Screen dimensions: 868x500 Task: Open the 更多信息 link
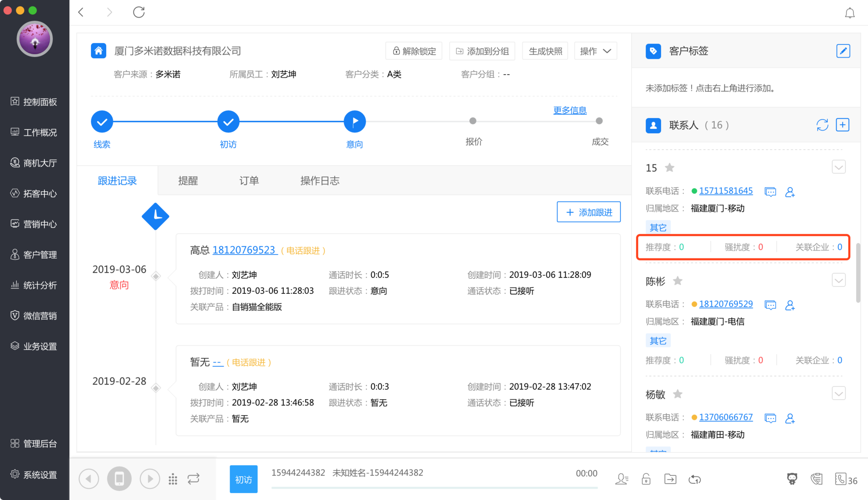tap(570, 110)
